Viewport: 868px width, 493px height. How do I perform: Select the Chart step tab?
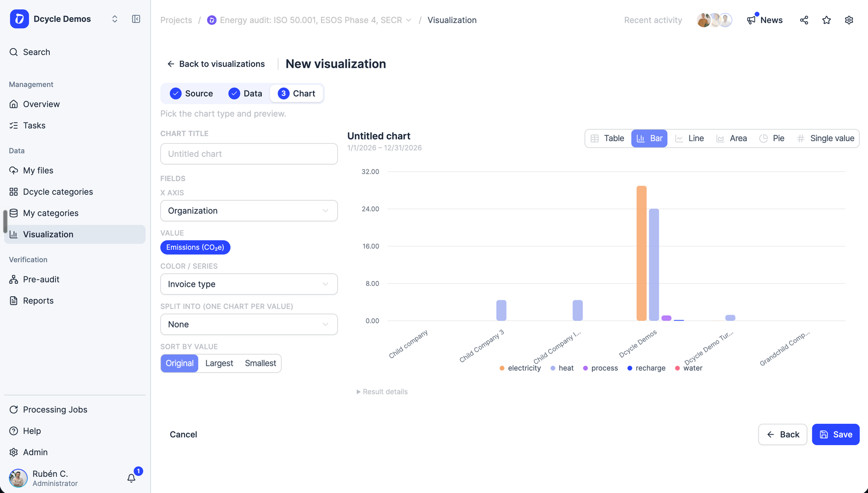tap(297, 94)
